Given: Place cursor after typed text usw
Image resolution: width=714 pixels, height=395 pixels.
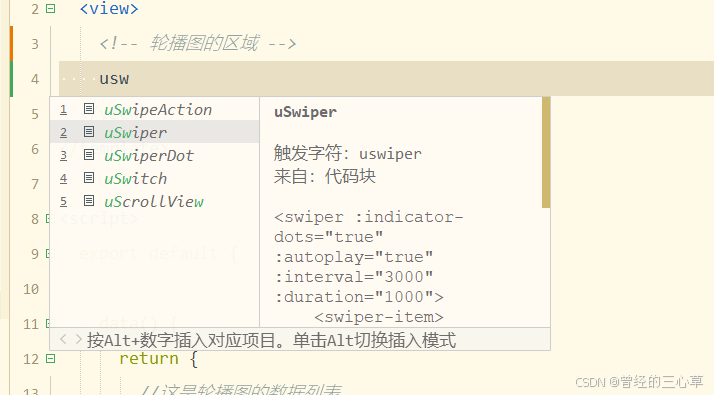Looking at the screenshot, I should (x=130, y=79).
